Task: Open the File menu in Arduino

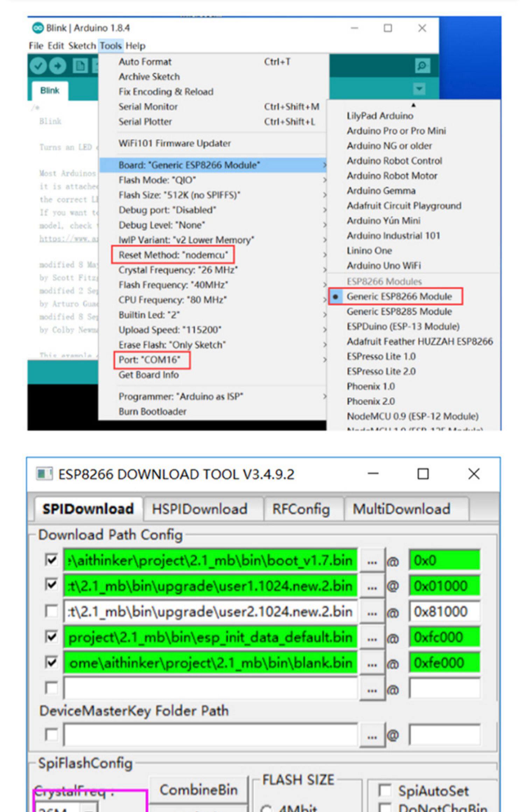Action: (36, 46)
